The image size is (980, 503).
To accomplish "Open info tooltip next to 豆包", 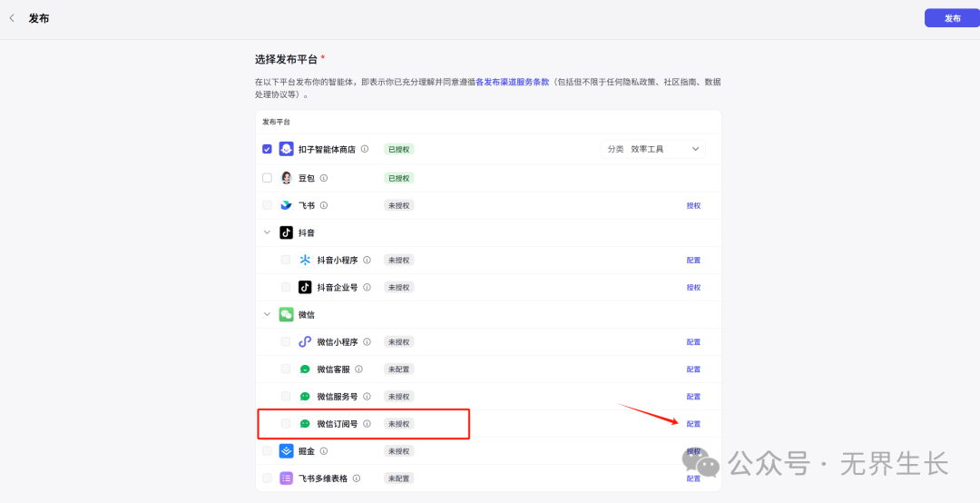I will (x=324, y=178).
